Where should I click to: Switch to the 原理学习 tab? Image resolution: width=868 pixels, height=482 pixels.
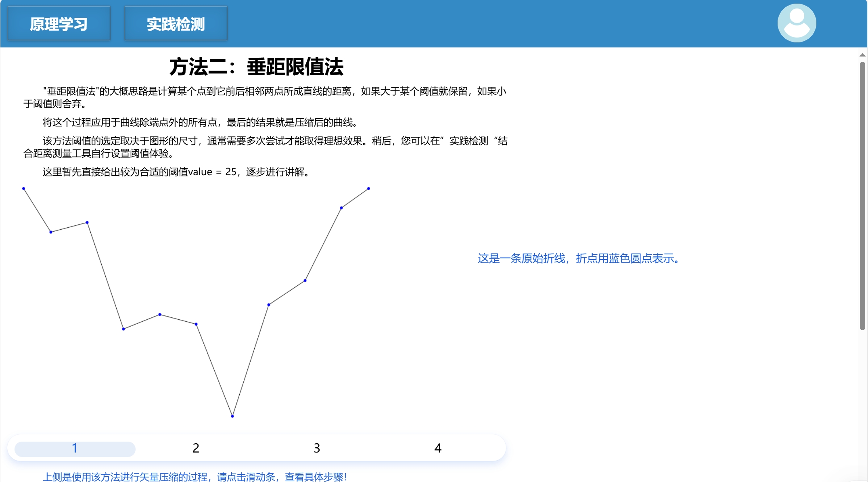point(59,23)
